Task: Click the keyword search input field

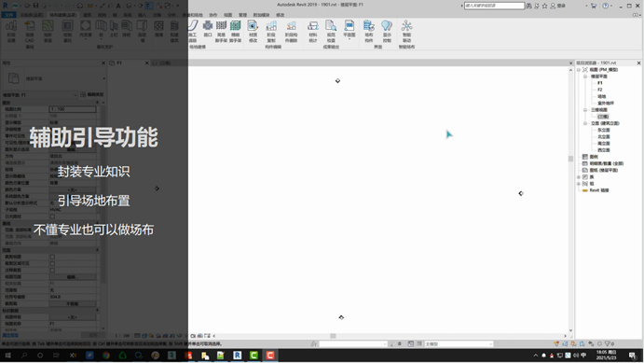Action: coord(494,6)
